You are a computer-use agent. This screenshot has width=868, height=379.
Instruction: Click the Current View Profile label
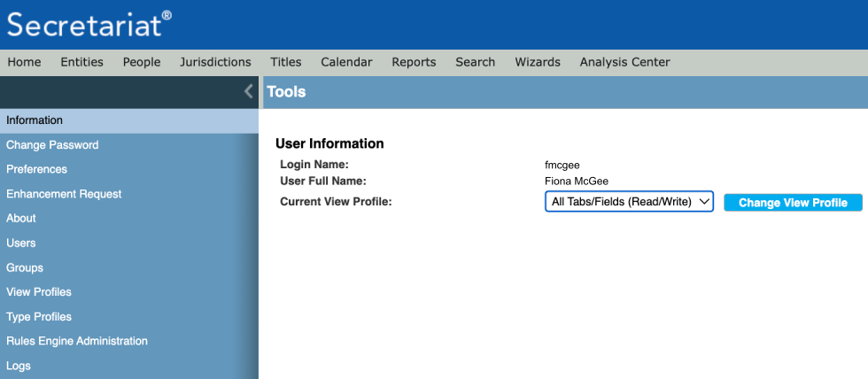(x=336, y=202)
